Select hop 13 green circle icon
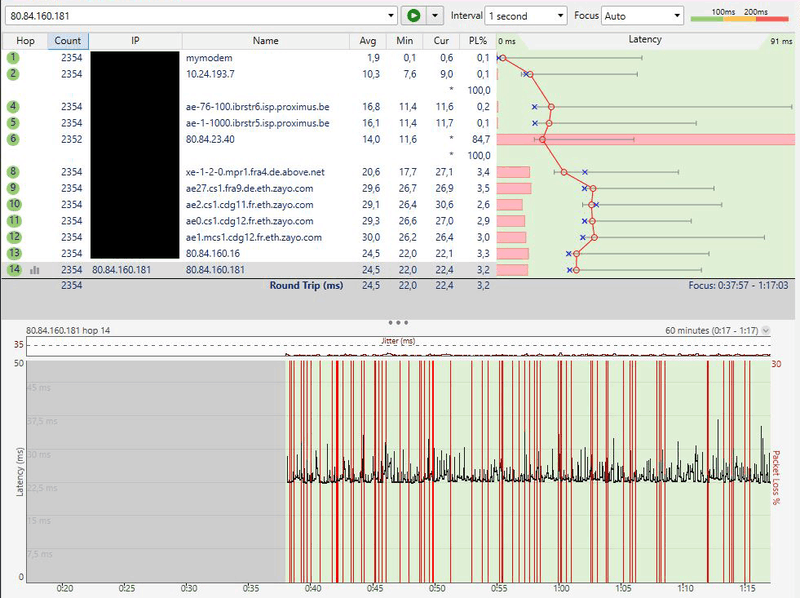800x598 pixels. tap(14, 254)
